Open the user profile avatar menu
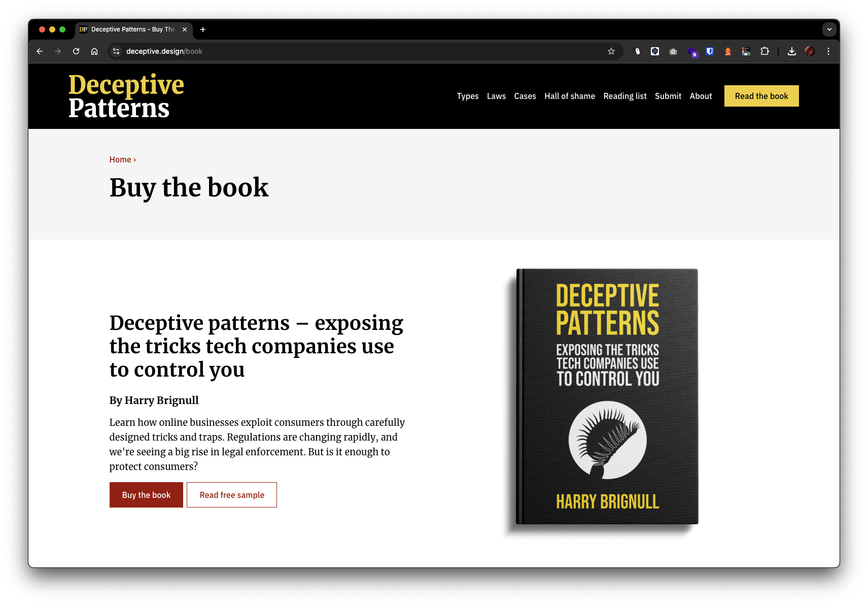 tap(810, 51)
